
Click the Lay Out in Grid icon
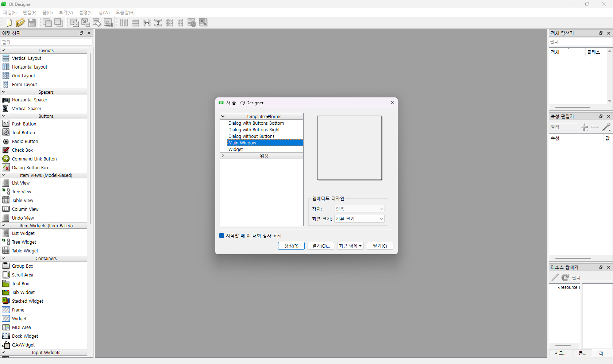169,23
